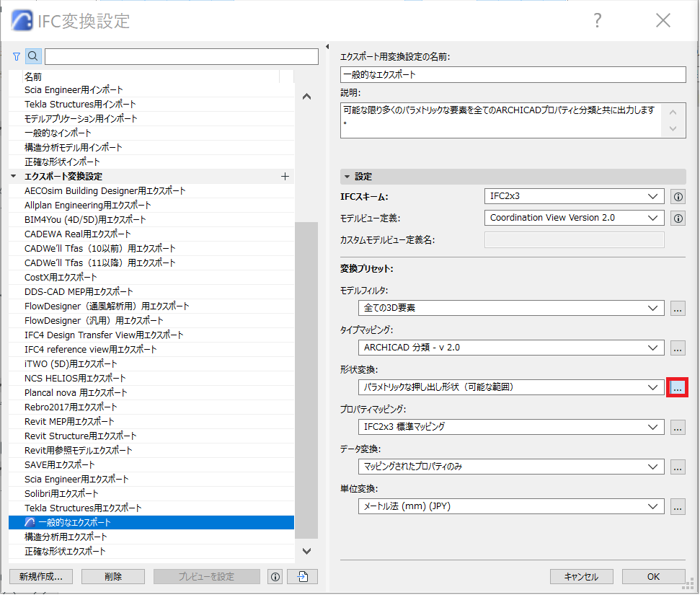Image resolution: width=700 pixels, height=600 pixels.
Task: Open the IFCスキーム dropdown
Action: coord(574,196)
